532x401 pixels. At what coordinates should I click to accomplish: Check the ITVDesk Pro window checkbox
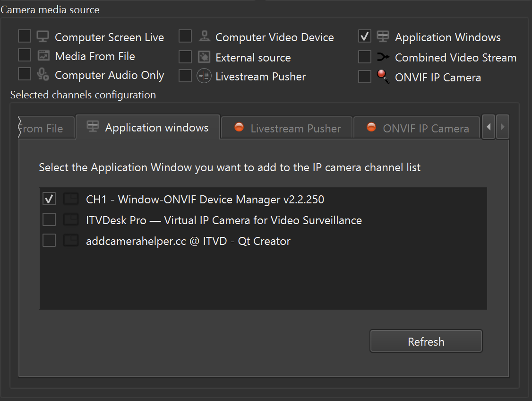pos(49,220)
